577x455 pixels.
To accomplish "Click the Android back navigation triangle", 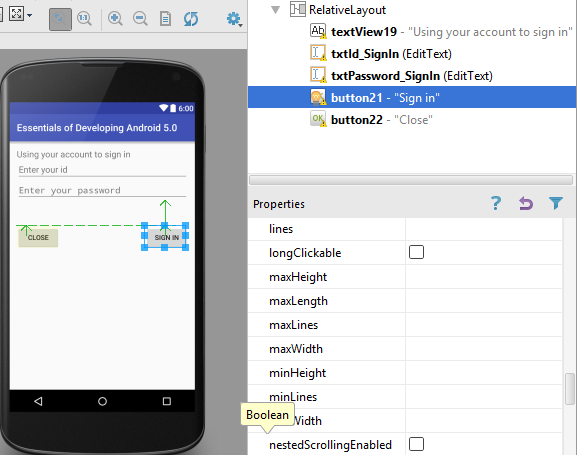I will tap(38, 401).
